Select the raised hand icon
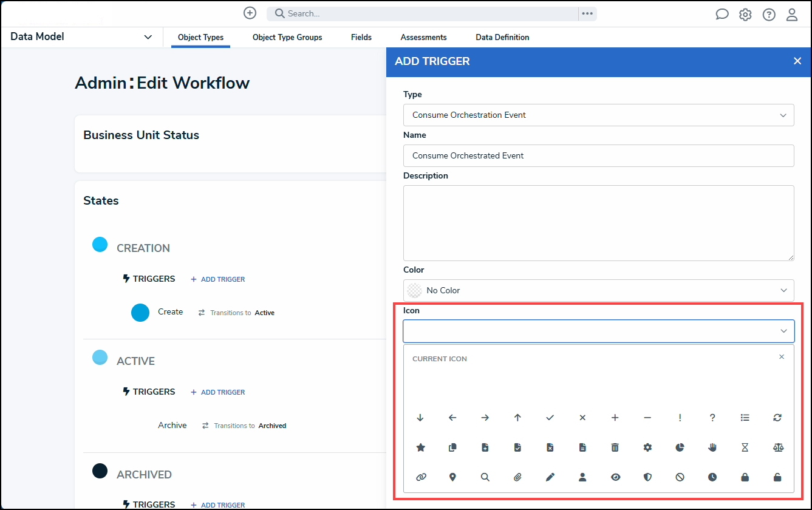The height and width of the screenshot is (510, 812). pyautogui.click(x=712, y=447)
